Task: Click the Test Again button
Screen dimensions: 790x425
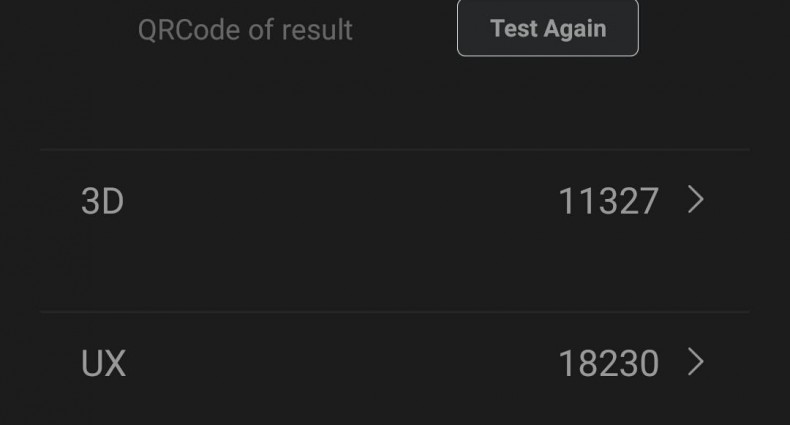Action: coord(547,28)
